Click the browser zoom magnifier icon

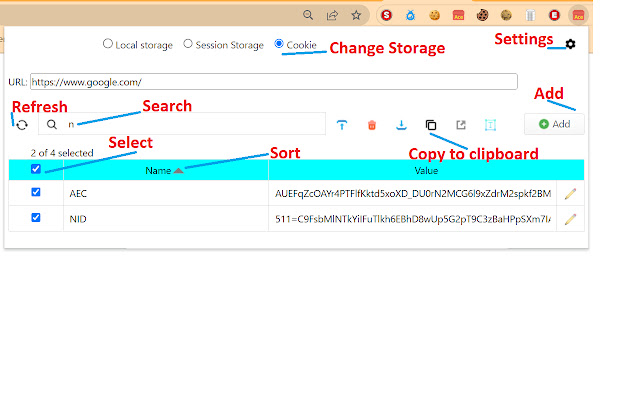[308, 16]
